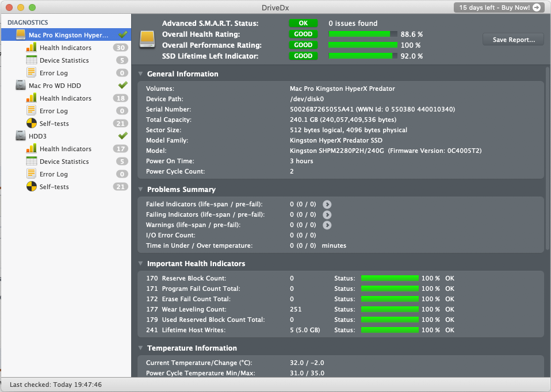Screen dimensions: 551x392
Task: Click status bar for Lifetime Host Writes
Action: coord(390,330)
